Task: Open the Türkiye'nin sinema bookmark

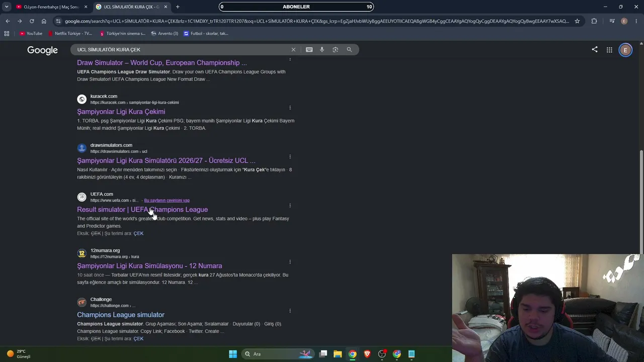Action: tap(123, 34)
